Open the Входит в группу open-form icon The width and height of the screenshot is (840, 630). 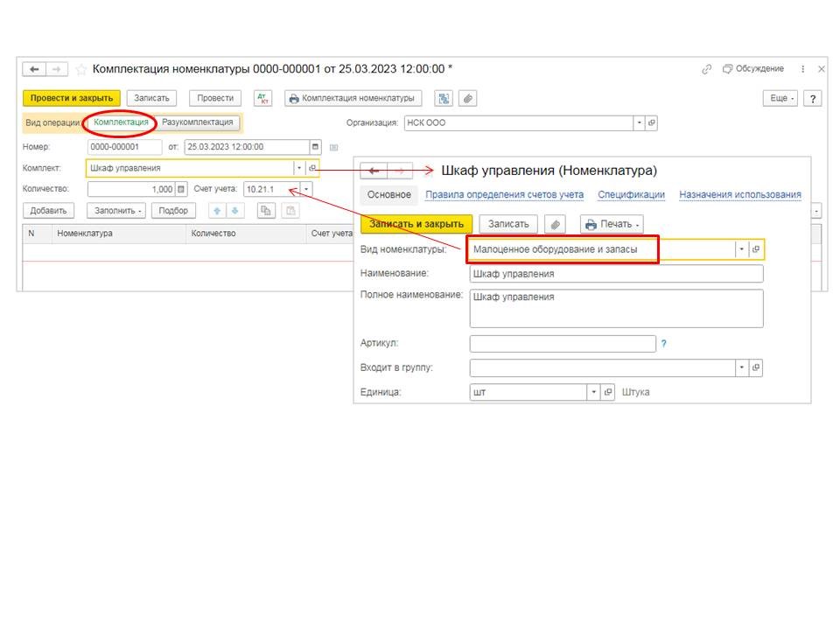(755, 367)
